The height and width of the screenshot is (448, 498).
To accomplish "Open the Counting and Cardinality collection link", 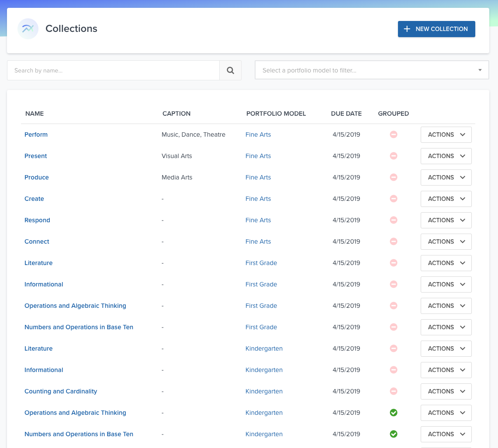I will coord(61,391).
